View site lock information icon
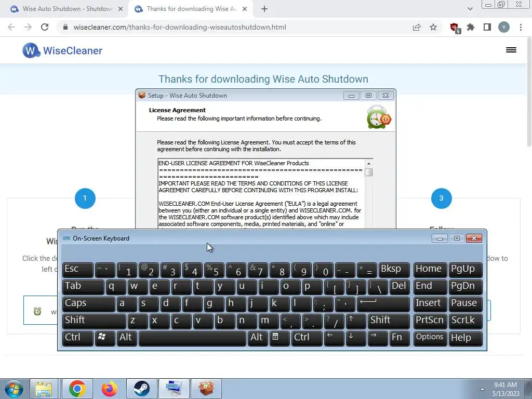 tap(66, 27)
